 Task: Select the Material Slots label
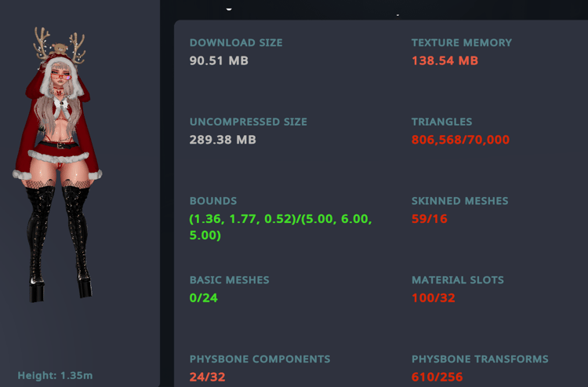click(457, 279)
